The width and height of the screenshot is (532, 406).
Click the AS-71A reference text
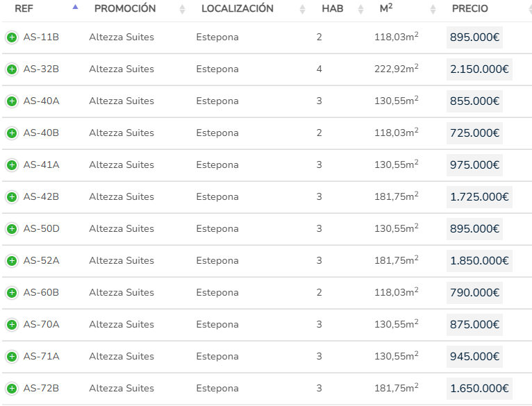(x=42, y=357)
